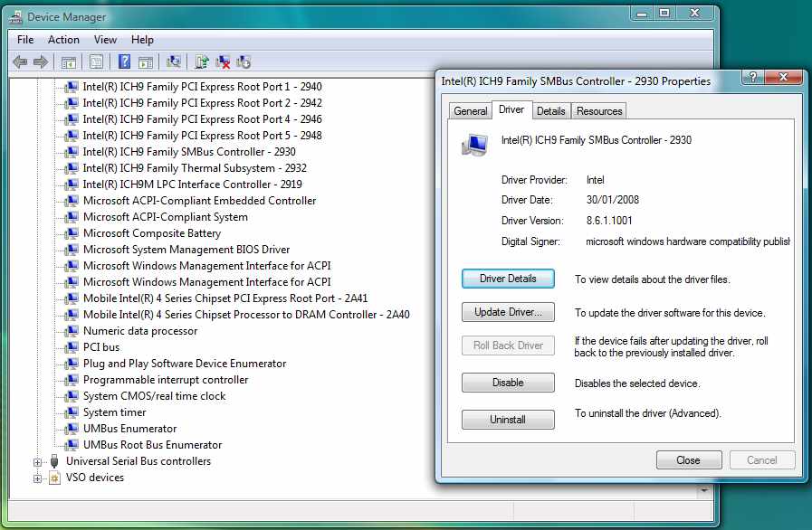This screenshot has width=812, height=530.
Task: Select ICH9M LPC Interface Controller - 2919
Action: [193, 185]
